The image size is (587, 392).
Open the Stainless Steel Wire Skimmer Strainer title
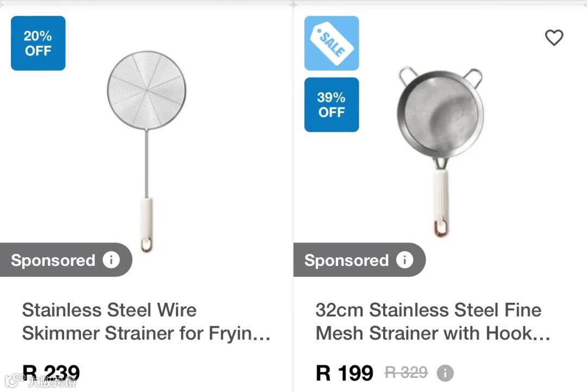pyautogui.click(x=146, y=321)
